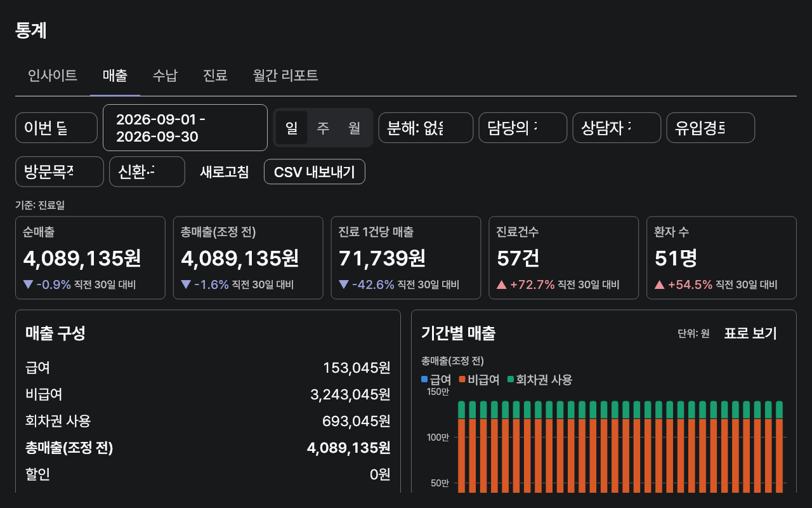Image resolution: width=812 pixels, height=508 pixels.
Task: Click 표로 보기 to view the table
Action: pyautogui.click(x=750, y=333)
